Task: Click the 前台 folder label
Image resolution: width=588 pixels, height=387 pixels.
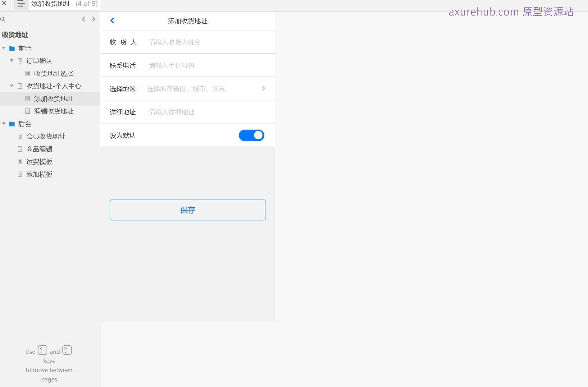Action: point(25,48)
